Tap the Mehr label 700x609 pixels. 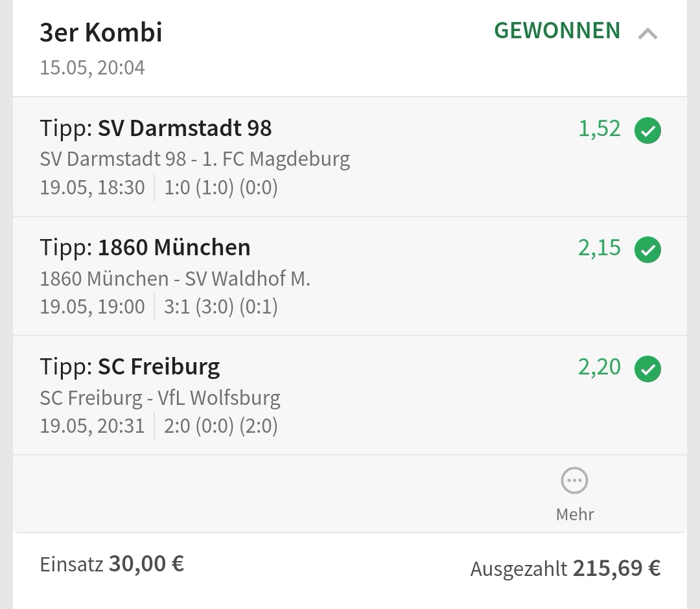click(574, 514)
